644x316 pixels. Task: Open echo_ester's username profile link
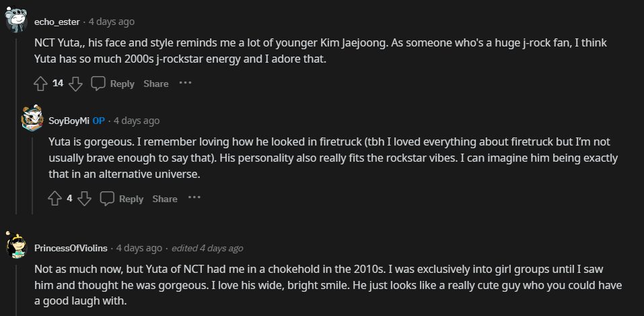pyautogui.click(x=57, y=22)
